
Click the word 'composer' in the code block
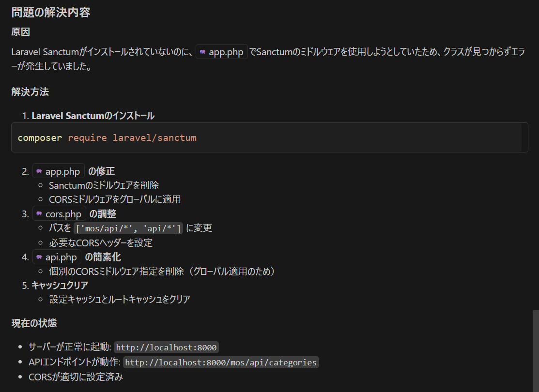pos(40,138)
